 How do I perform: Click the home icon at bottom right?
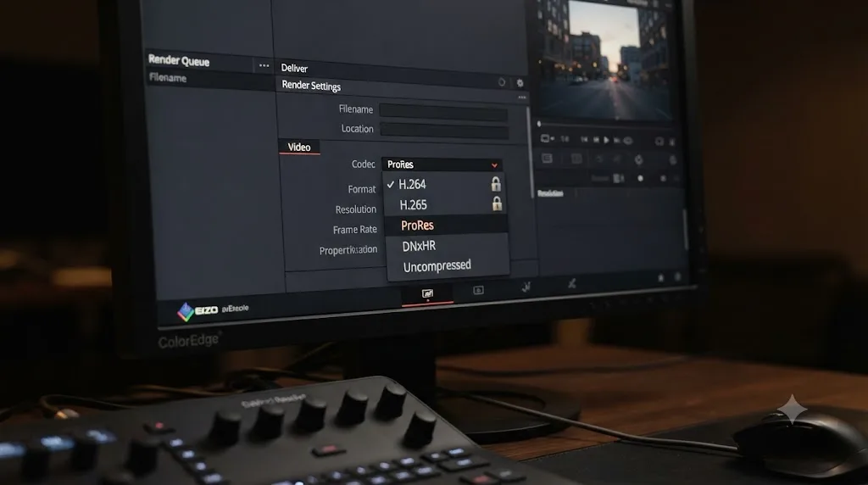660,277
